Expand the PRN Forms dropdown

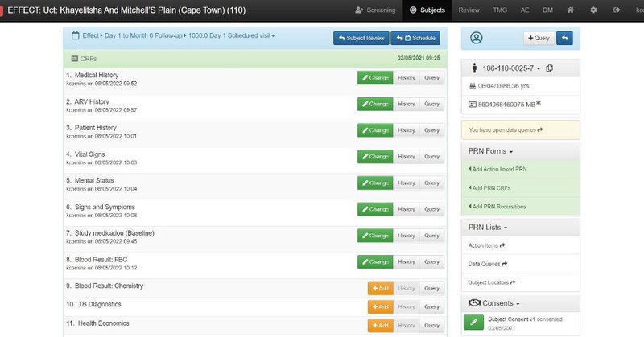(x=490, y=151)
